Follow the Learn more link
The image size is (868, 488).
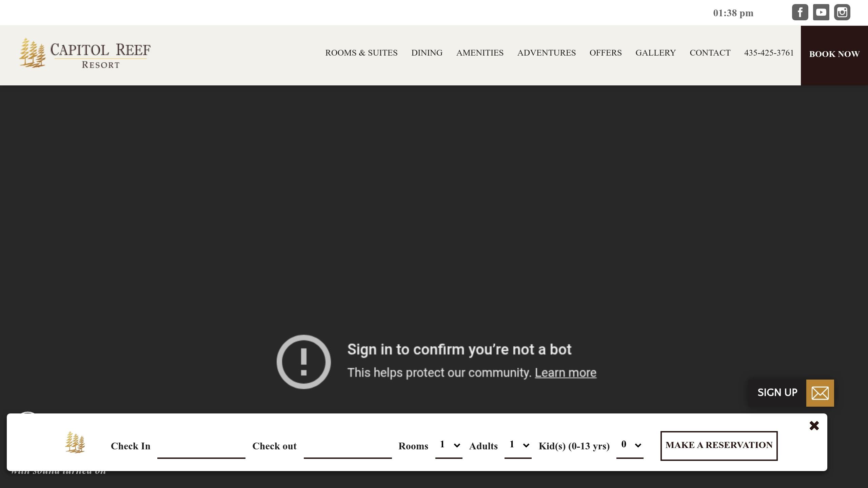[x=566, y=373]
